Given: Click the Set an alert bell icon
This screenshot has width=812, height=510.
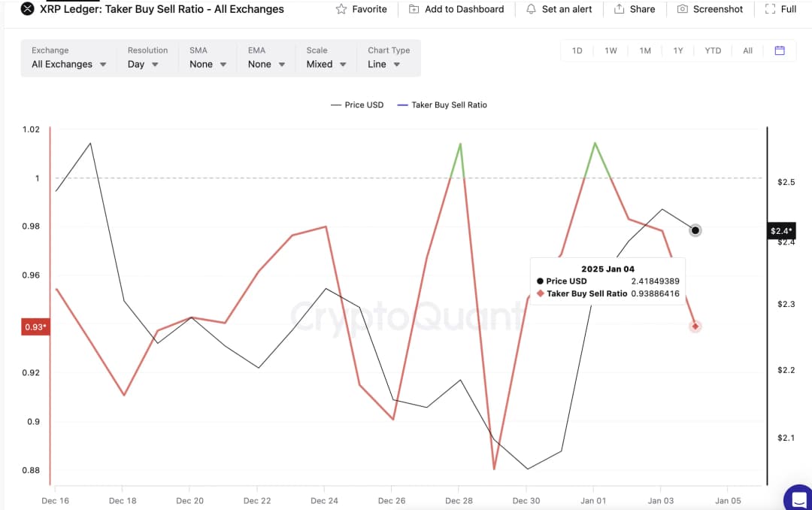Looking at the screenshot, I should point(531,9).
